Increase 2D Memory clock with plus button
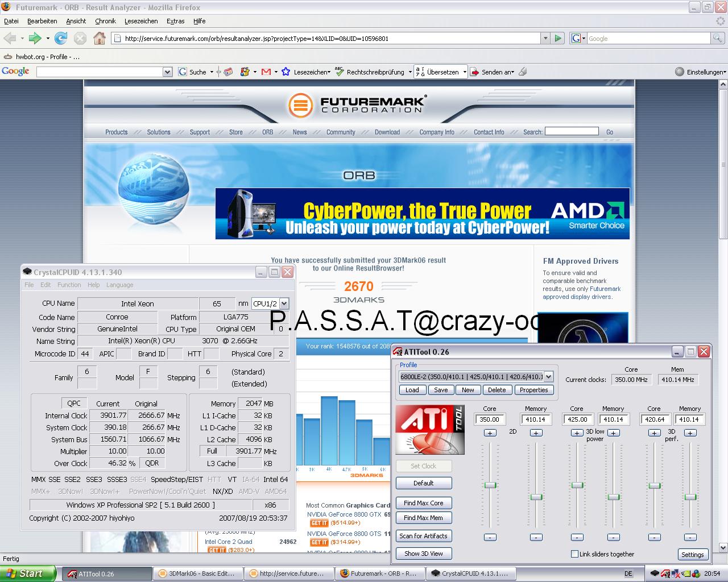728x582 pixels. (536, 433)
